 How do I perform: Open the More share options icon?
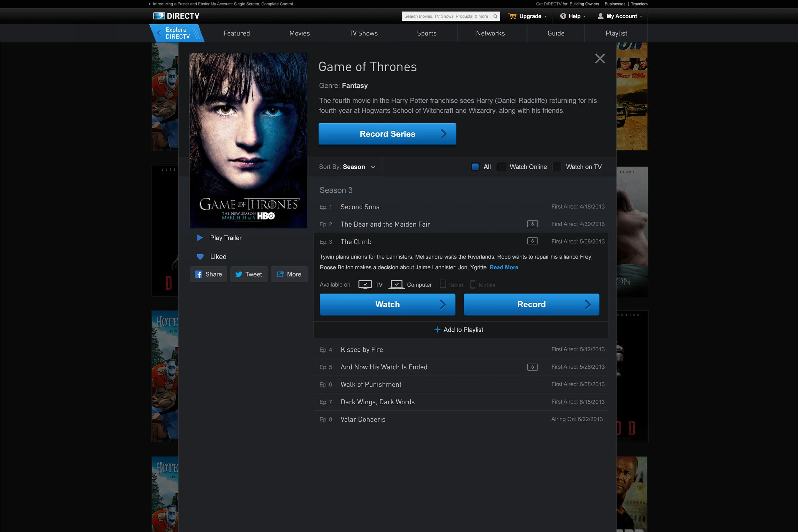(280, 274)
